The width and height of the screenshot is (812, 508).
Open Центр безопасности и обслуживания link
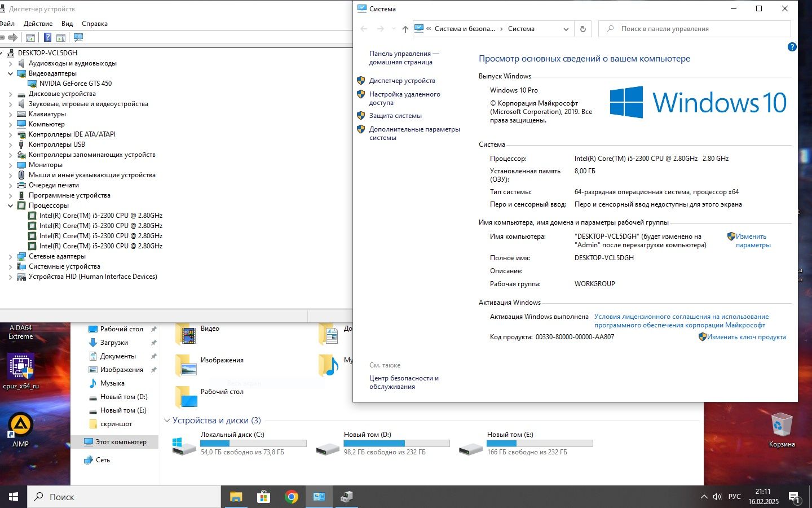click(x=404, y=382)
